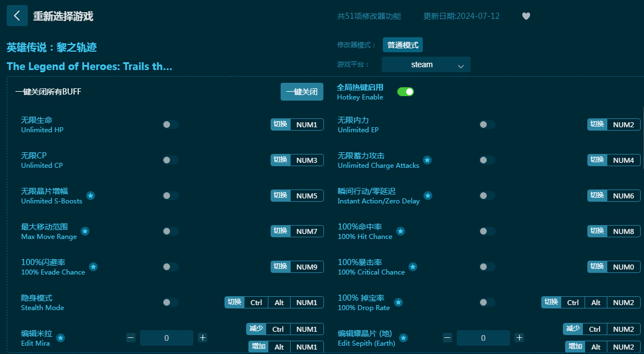Click 减少 hotkey button for Edit Mira
The width and height of the screenshot is (644, 354).
point(256,329)
